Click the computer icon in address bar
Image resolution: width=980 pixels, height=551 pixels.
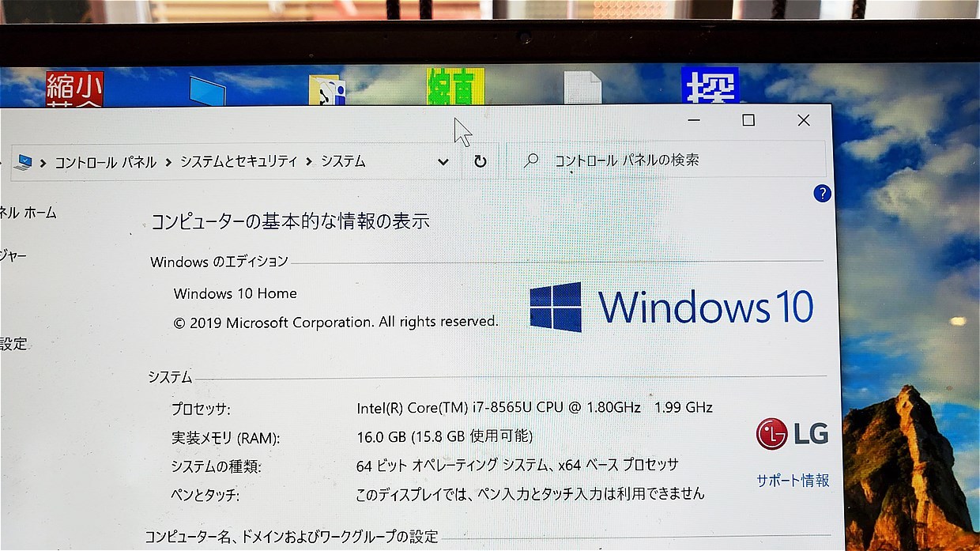point(24,162)
